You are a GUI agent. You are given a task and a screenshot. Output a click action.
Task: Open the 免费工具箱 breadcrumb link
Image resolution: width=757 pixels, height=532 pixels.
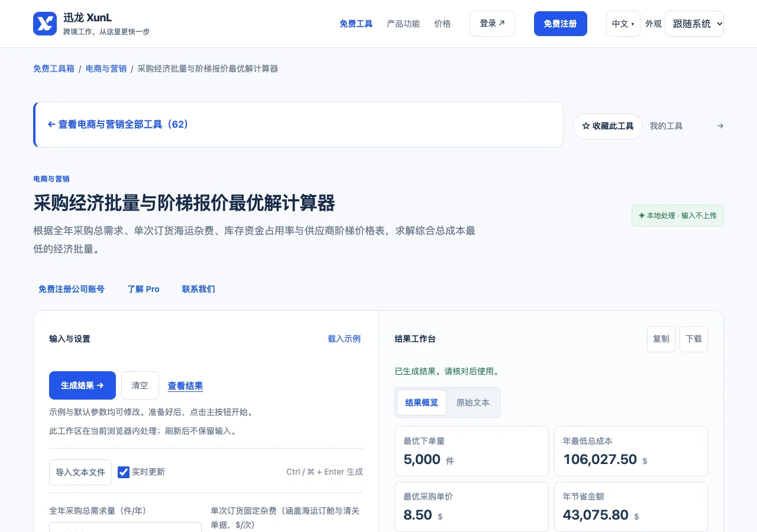coord(54,69)
